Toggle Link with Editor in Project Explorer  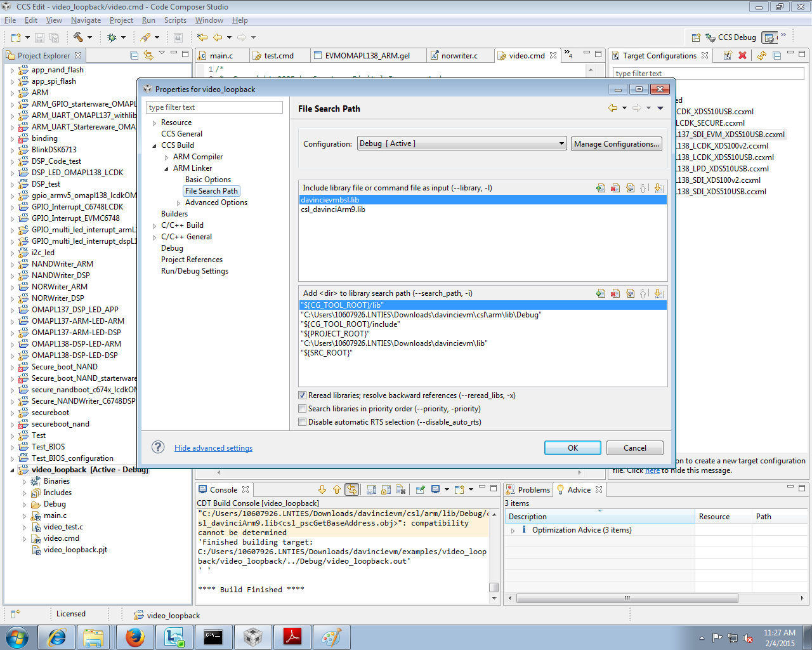(148, 55)
